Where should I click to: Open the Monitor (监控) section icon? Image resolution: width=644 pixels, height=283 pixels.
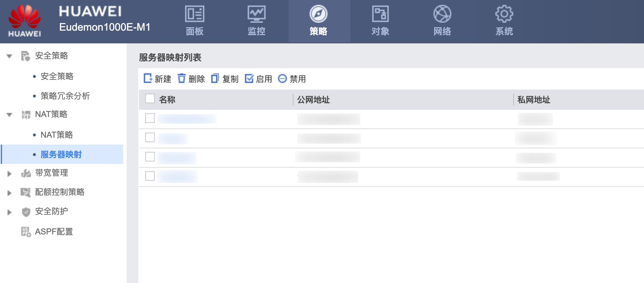(257, 14)
